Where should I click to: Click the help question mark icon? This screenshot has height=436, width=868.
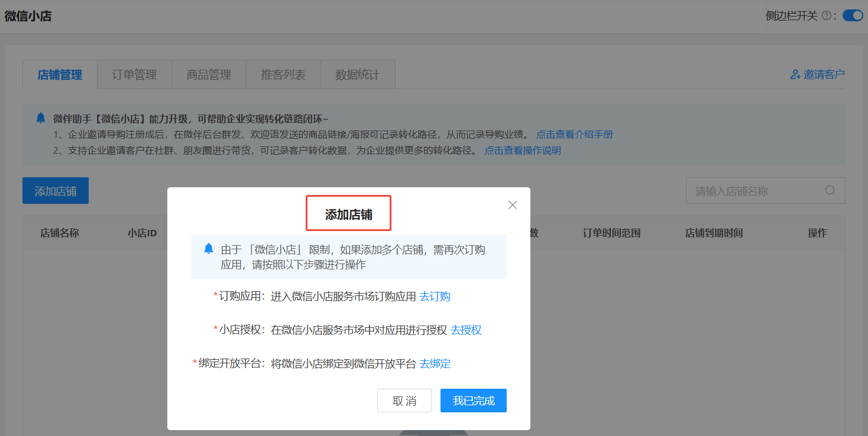826,16
